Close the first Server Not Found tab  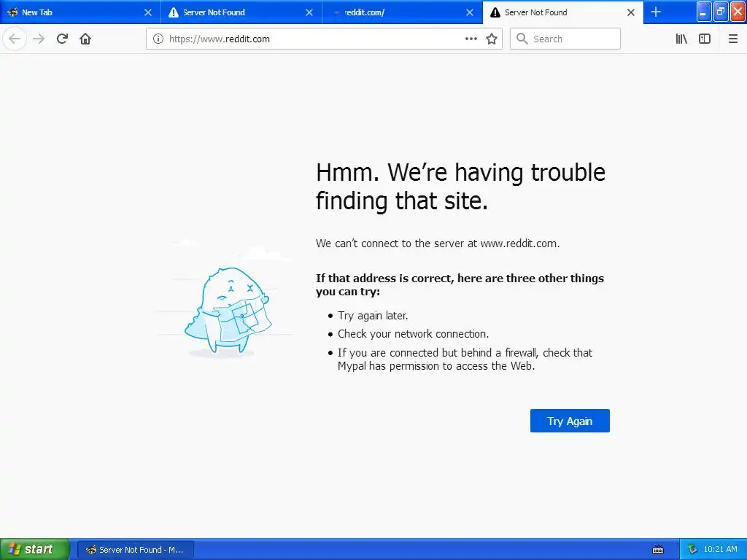[x=309, y=12]
